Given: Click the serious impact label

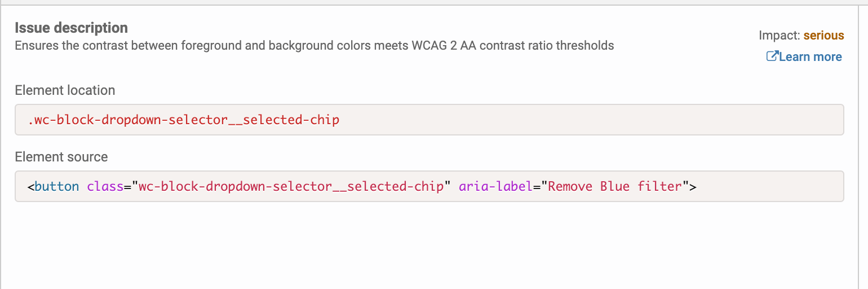Looking at the screenshot, I should 824,36.
